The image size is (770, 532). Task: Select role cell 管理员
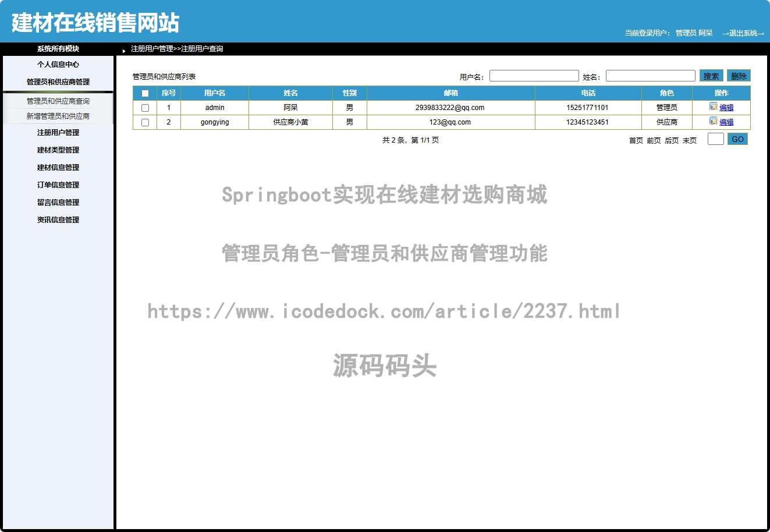coord(667,108)
